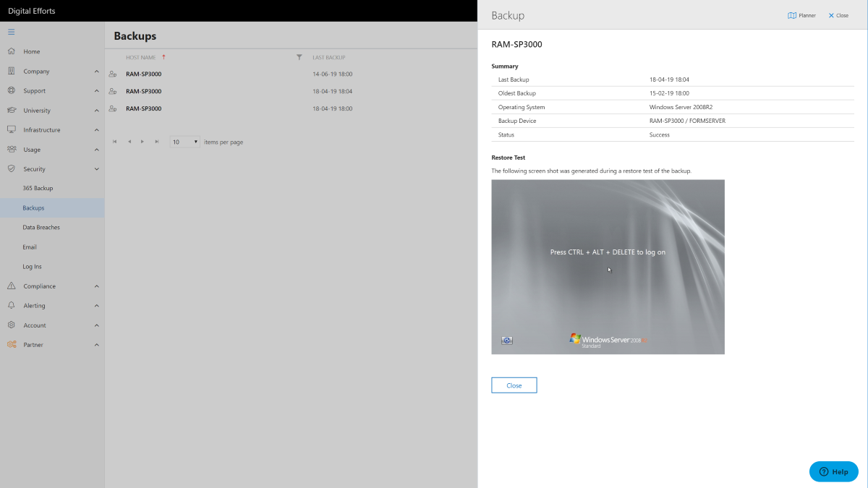Image resolution: width=868 pixels, height=488 pixels.
Task: Click the Compliance warning triangle icon
Action: (12, 286)
